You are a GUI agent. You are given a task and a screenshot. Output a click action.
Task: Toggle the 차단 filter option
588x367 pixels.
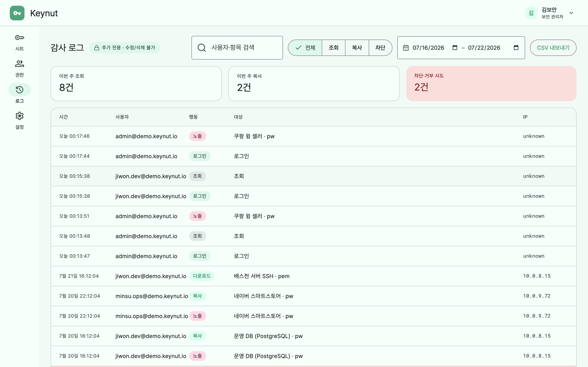(380, 48)
